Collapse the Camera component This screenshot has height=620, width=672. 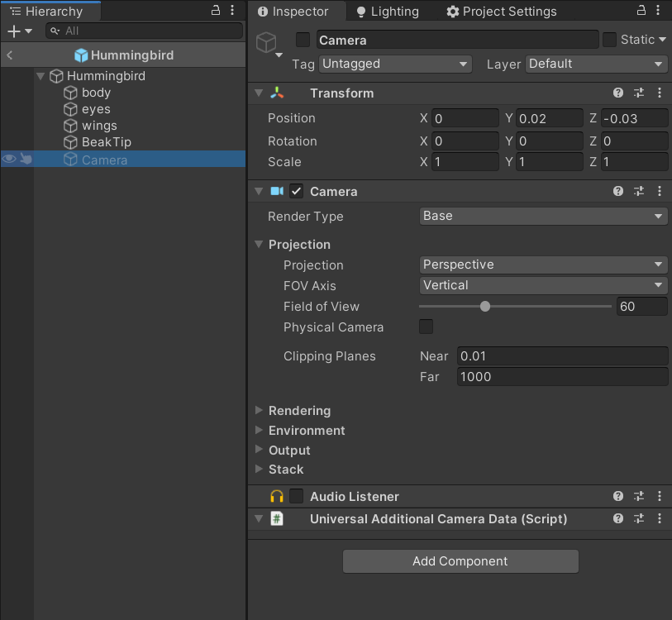point(259,191)
